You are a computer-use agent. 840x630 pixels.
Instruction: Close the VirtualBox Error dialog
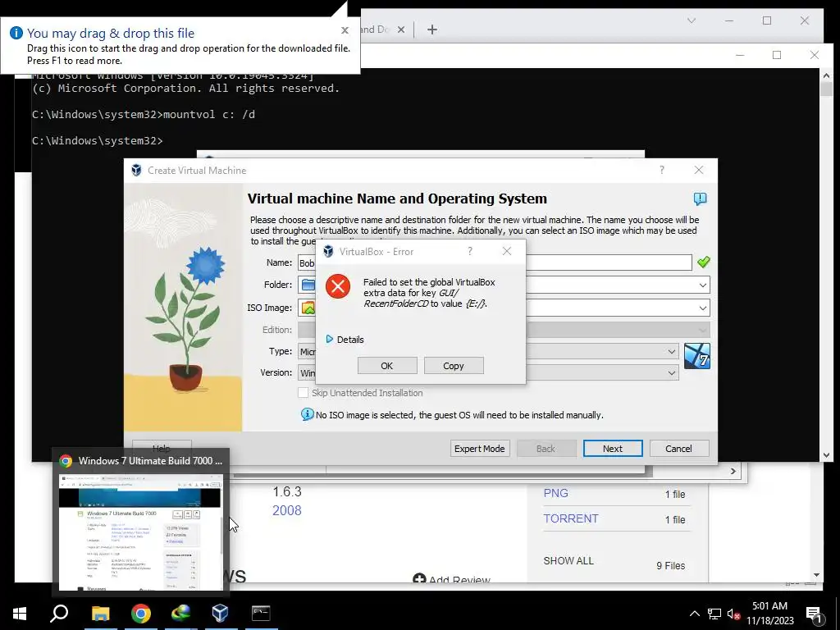(507, 251)
